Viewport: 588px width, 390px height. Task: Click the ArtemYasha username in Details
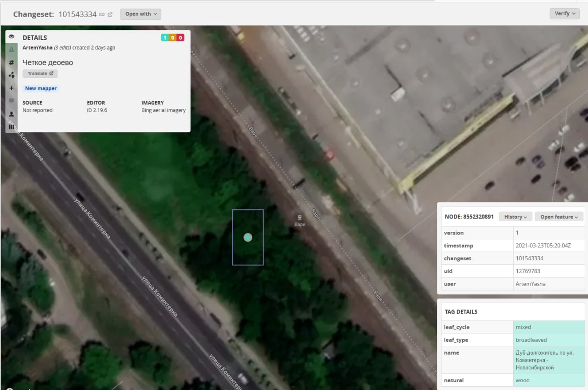click(x=38, y=47)
